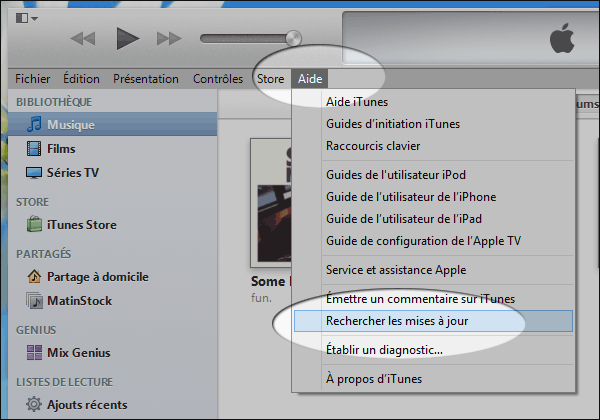Open the Édition menu
Viewport: 600px width, 420px height.
click(82, 78)
